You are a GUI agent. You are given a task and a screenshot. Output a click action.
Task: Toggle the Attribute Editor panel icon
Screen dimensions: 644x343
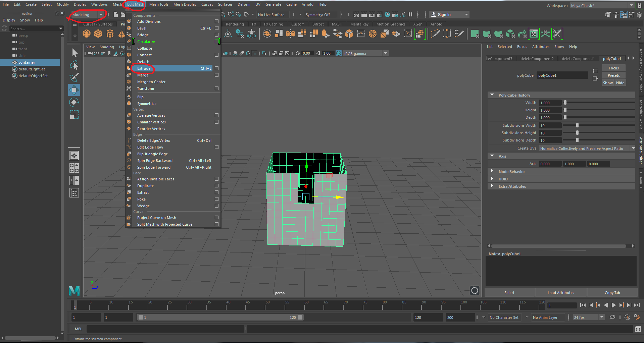coord(624,15)
